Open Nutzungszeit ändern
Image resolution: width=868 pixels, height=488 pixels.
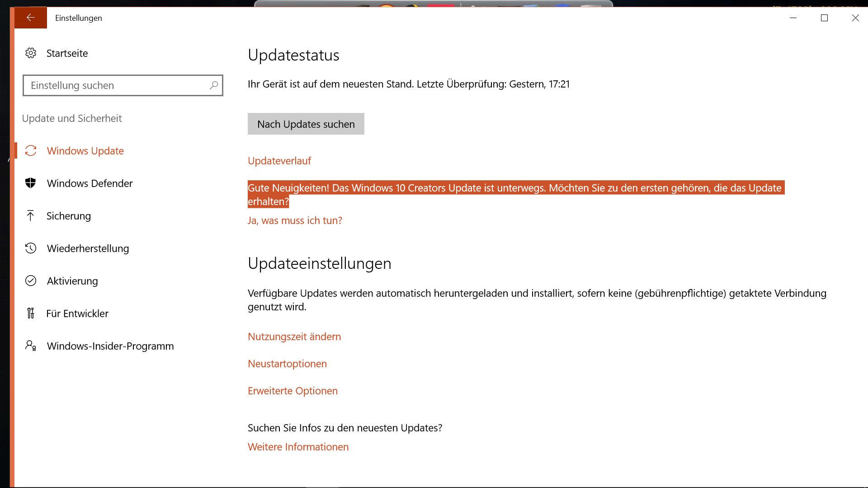coord(294,337)
